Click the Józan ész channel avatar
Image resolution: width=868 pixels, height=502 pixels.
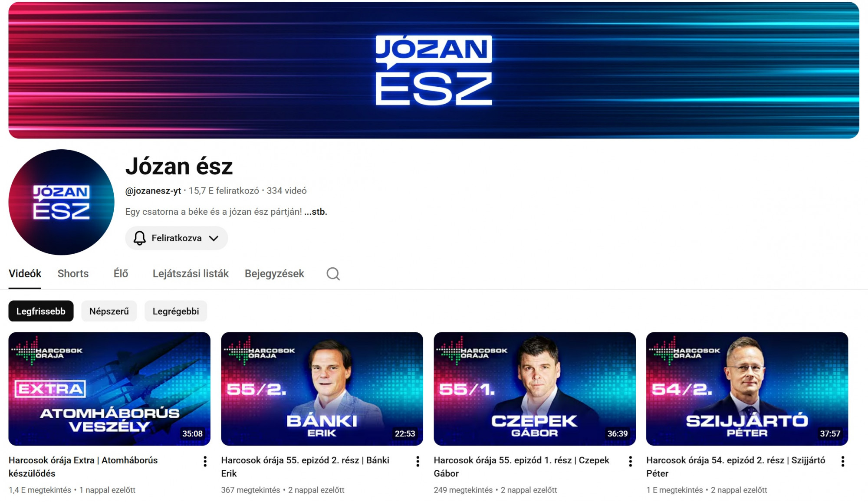(x=61, y=202)
